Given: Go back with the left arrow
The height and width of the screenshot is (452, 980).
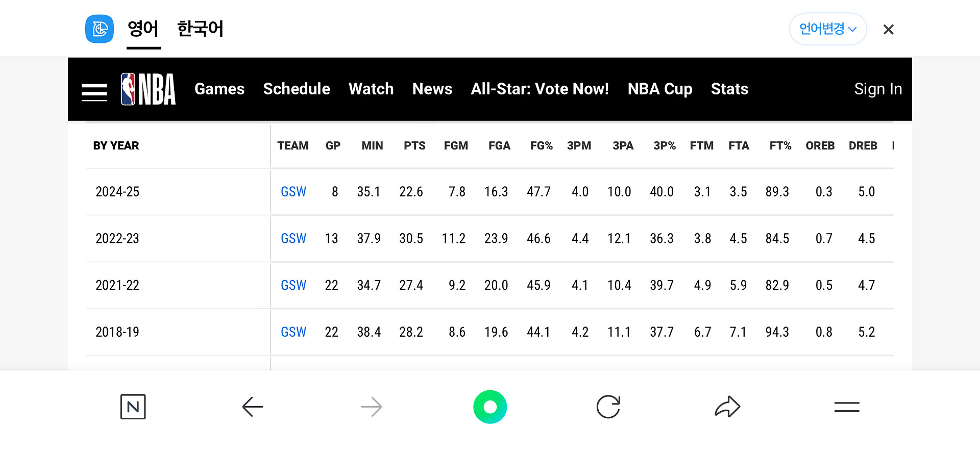Looking at the screenshot, I should pos(252,407).
